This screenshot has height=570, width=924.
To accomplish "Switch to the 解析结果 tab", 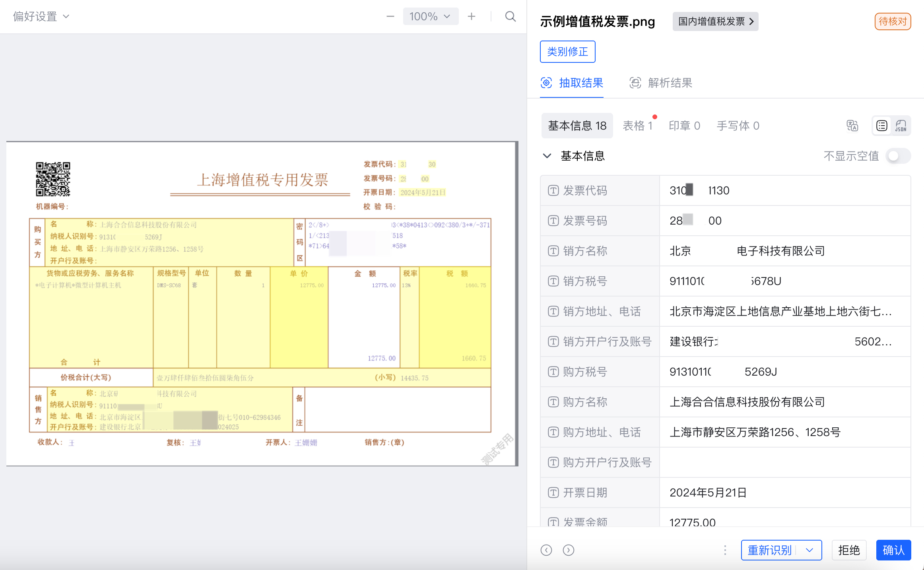I will 661,83.
